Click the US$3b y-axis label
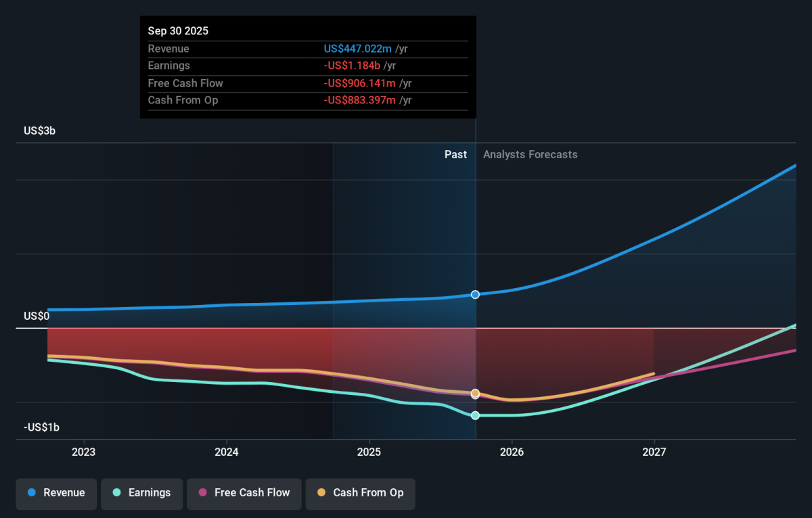Image resolution: width=812 pixels, height=518 pixels. tap(39, 131)
